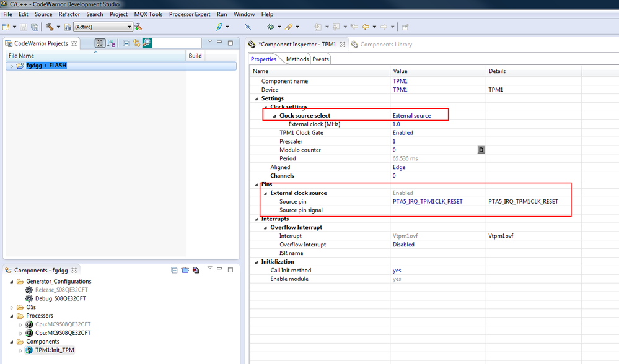This screenshot has height=364, width=619.
Task: Click Generate Processor Expert Code icon
Action: tap(196, 270)
